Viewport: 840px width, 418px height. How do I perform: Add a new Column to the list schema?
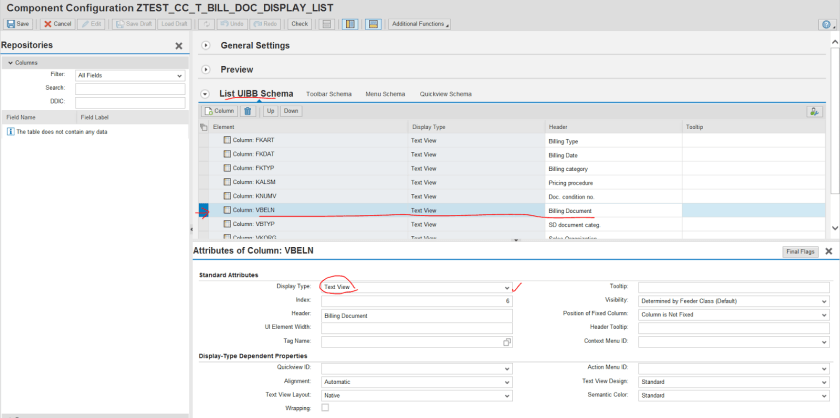219,111
